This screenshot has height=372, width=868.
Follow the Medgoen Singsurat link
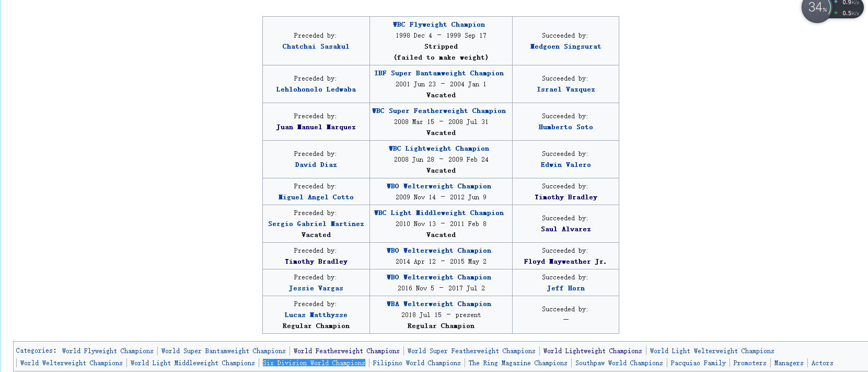click(x=565, y=47)
